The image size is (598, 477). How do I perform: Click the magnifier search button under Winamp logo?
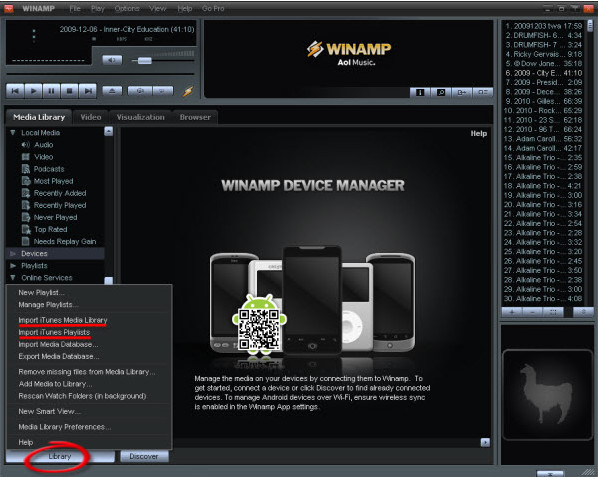(x=441, y=92)
